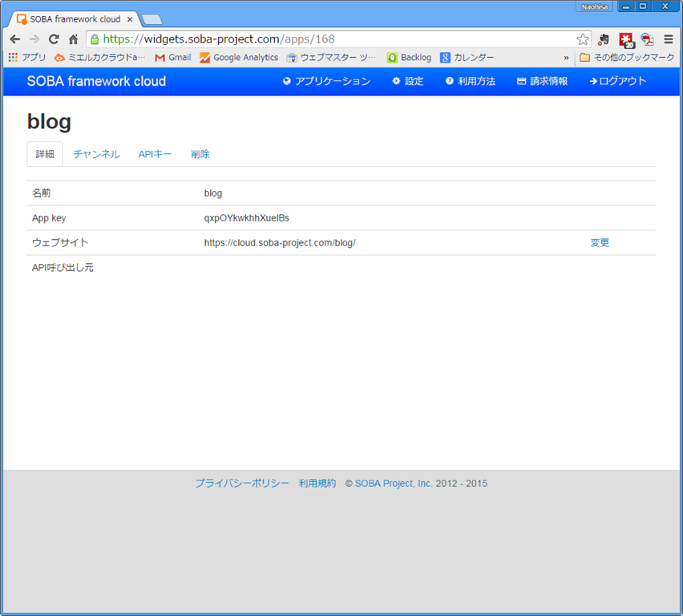Click ログアウト to sign out
The width and height of the screenshot is (683, 616).
pyautogui.click(x=617, y=81)
